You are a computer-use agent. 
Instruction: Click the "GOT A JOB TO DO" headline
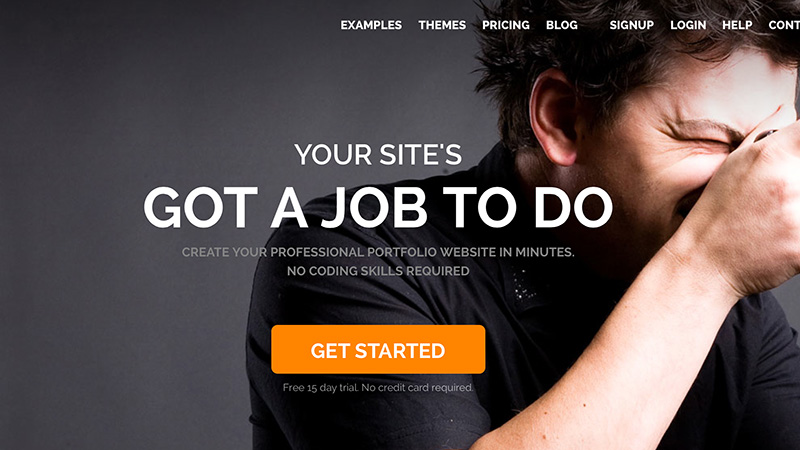[x=378, y=208]
